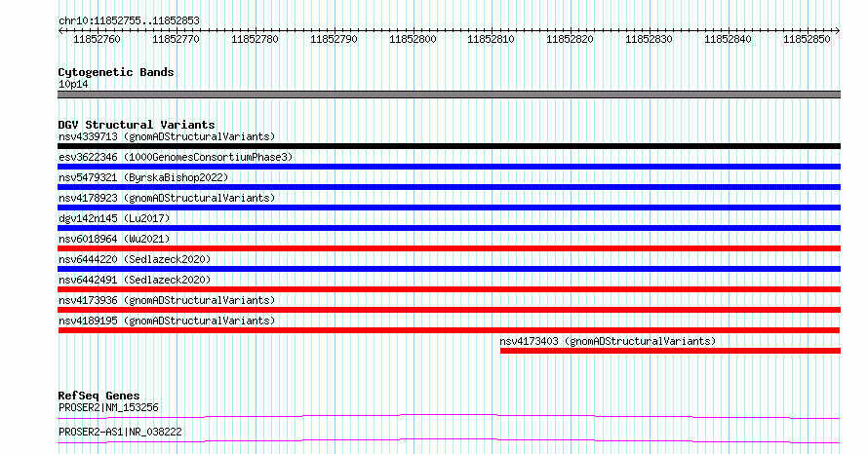Screen dimensions: 868x454
Task: Click the nsv4189195 red variant bar
Action: click(x=449, y=330)
